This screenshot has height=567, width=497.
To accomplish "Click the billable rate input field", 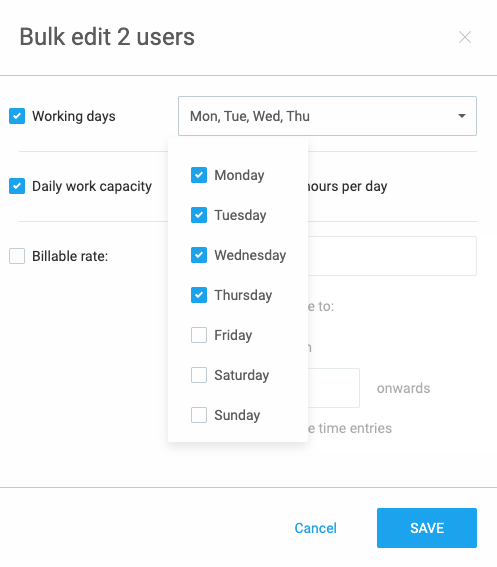I will pyautogui.click(x=392, y=256).
